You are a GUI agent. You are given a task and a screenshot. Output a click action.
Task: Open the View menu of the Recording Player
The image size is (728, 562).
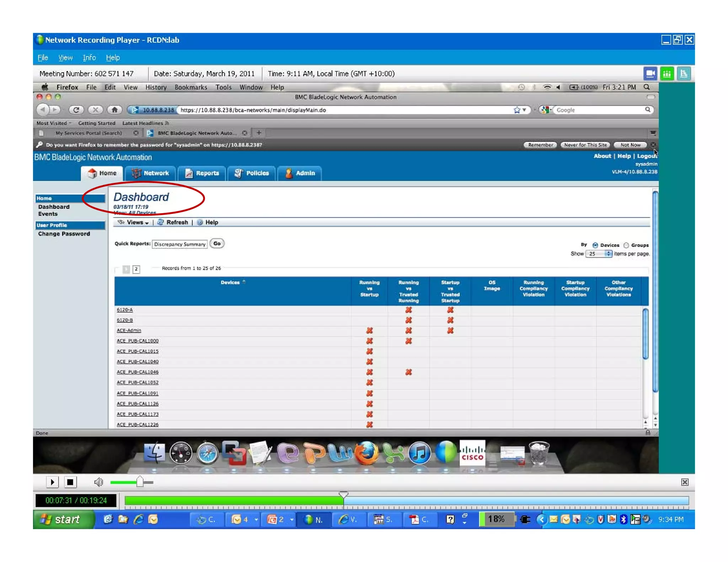(x=65, y=58)
